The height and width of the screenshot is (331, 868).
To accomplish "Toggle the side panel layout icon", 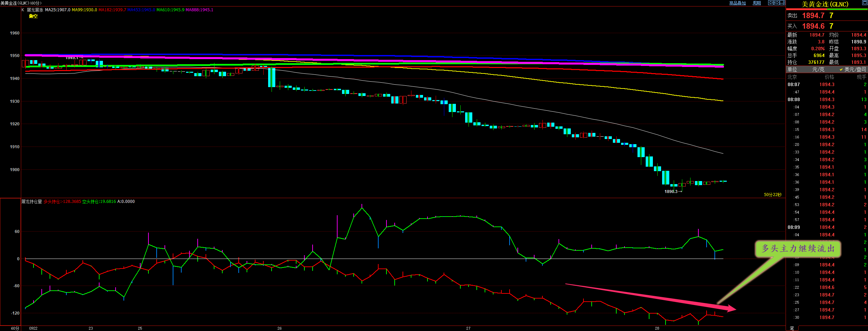I will (x=782, y=3).
